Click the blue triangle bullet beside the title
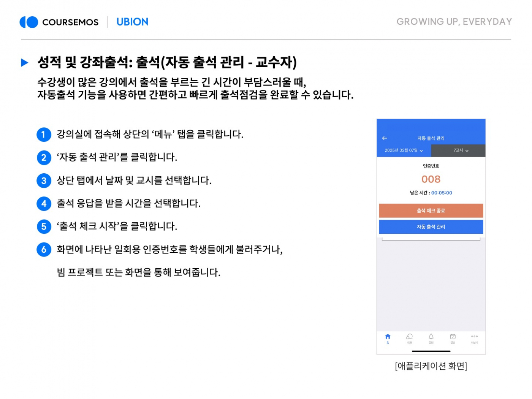This screenshot has height=399, width=532. click(x=25, y=63)
